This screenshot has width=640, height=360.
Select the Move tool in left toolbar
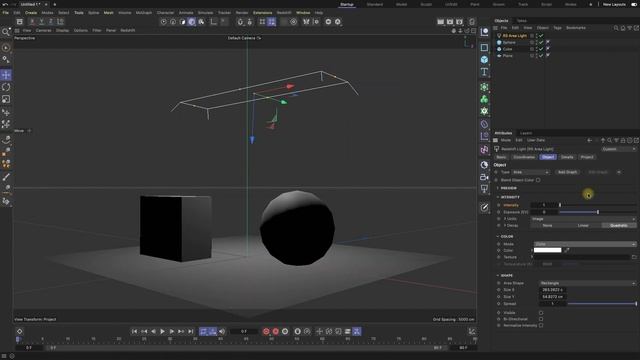[x=6, y=75]
